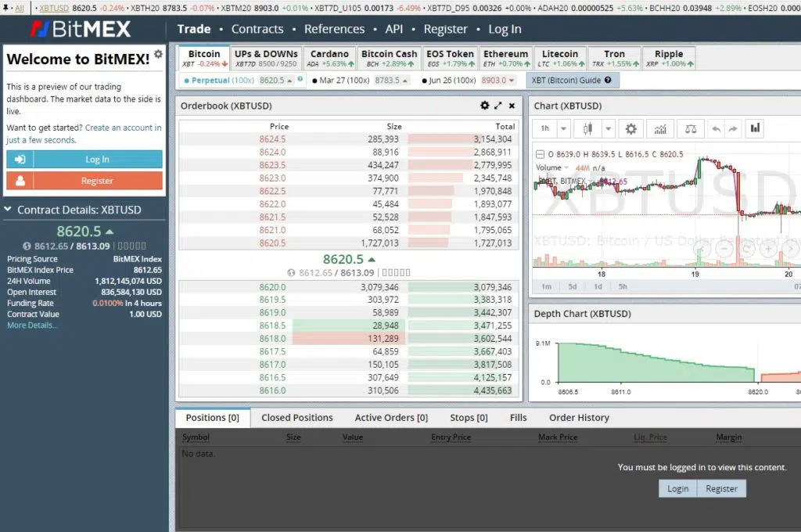Switch to the Cardano tab
The image size is (801, 532).
tap(329, 58)
